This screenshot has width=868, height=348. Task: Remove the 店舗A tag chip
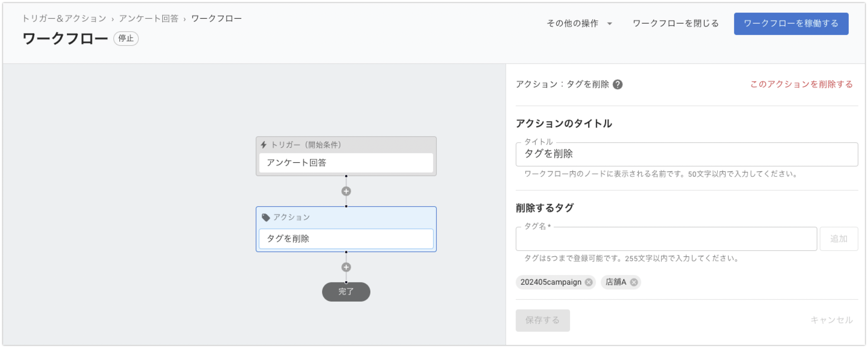634,282
